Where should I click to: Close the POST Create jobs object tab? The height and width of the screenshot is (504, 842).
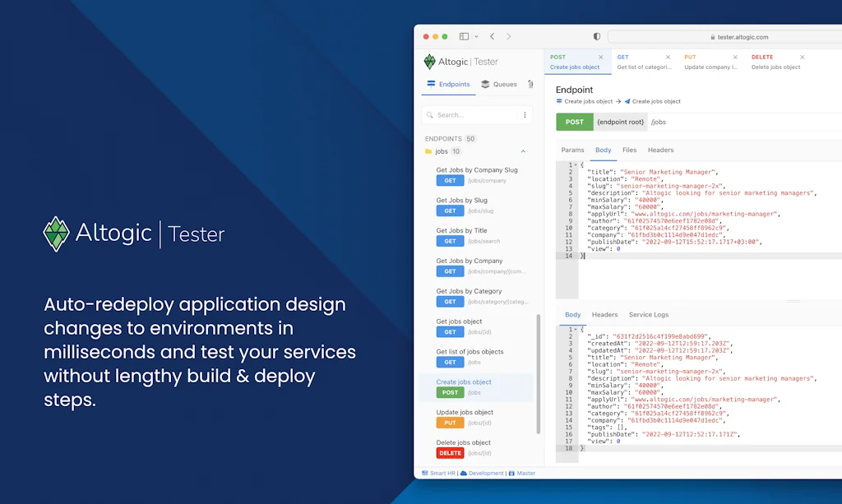coord(601,58)
